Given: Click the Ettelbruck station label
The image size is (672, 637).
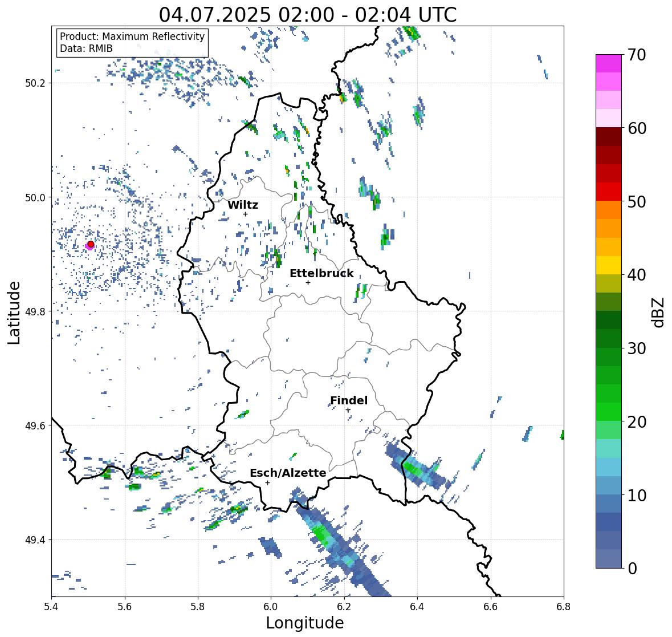Looking at the screenshot, I should coord(321,274).
